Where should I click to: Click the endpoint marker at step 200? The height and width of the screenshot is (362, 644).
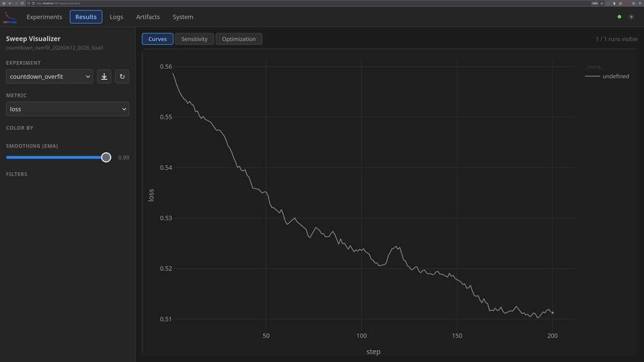pos(553,313)
